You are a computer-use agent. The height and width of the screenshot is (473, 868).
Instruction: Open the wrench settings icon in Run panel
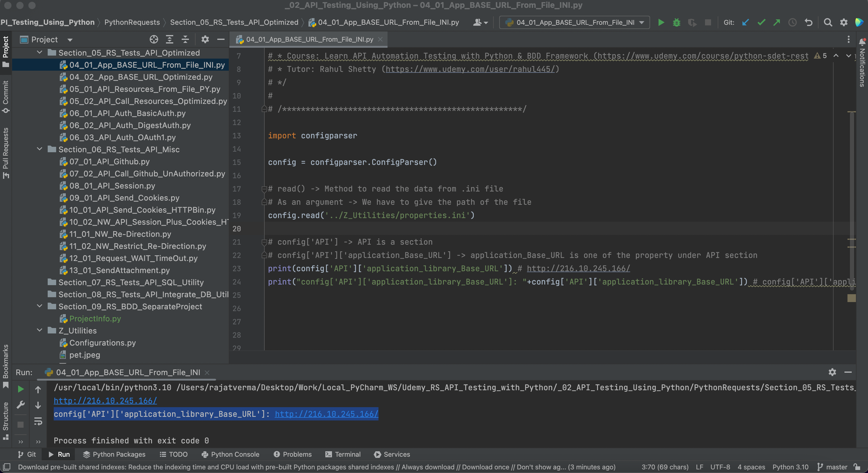tap(21, 404)
